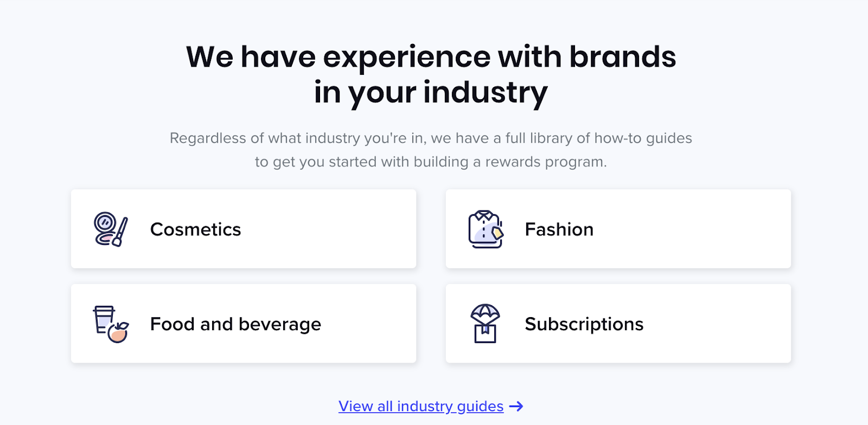The image size is (868, 425).
Task: Click the coffee cup in Food and beverage icon
Action: [103, 319]
